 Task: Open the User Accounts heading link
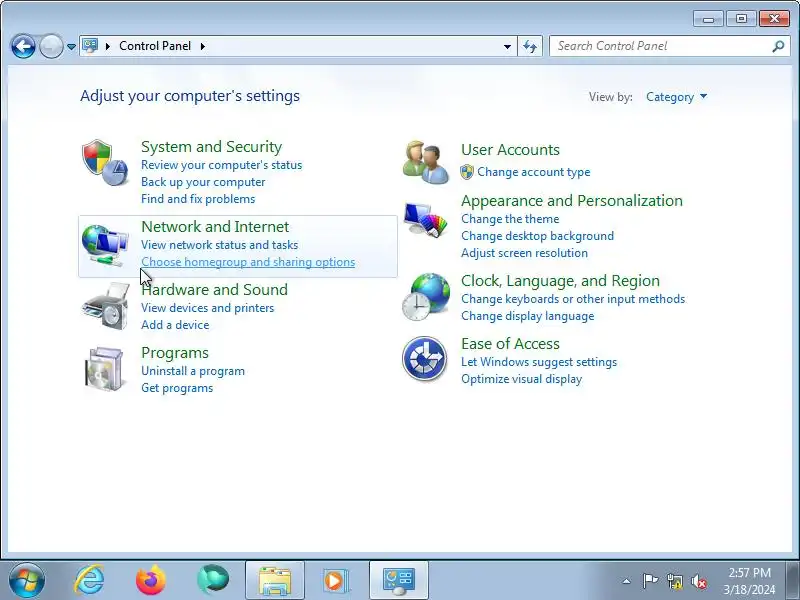coord(510,149)
